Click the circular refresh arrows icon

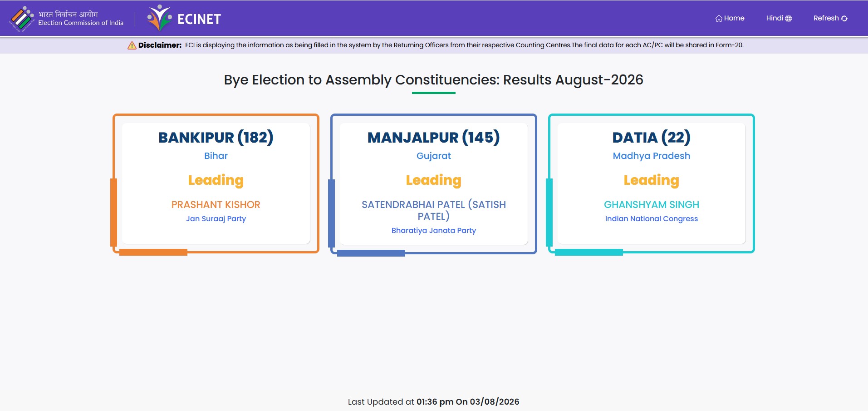[x=844, y=19]
